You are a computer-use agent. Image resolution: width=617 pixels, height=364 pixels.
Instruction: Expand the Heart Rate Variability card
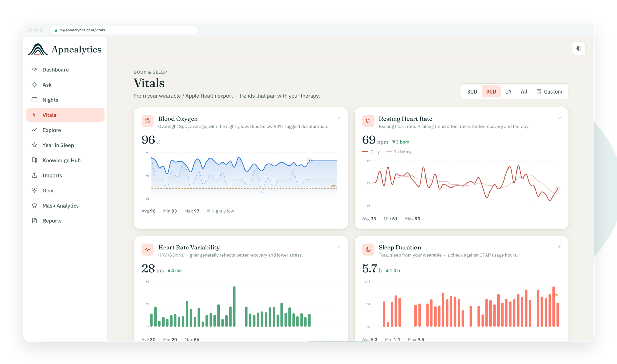coord(339,247)
